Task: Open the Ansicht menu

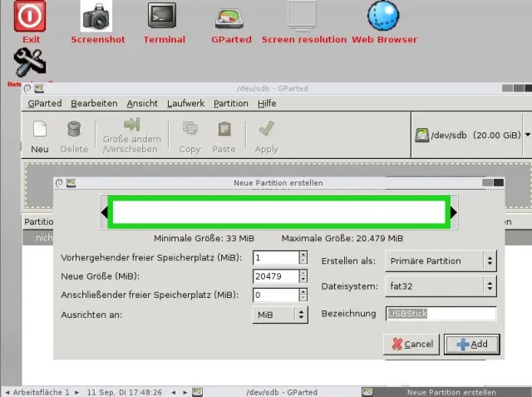Action: [142, 103]
